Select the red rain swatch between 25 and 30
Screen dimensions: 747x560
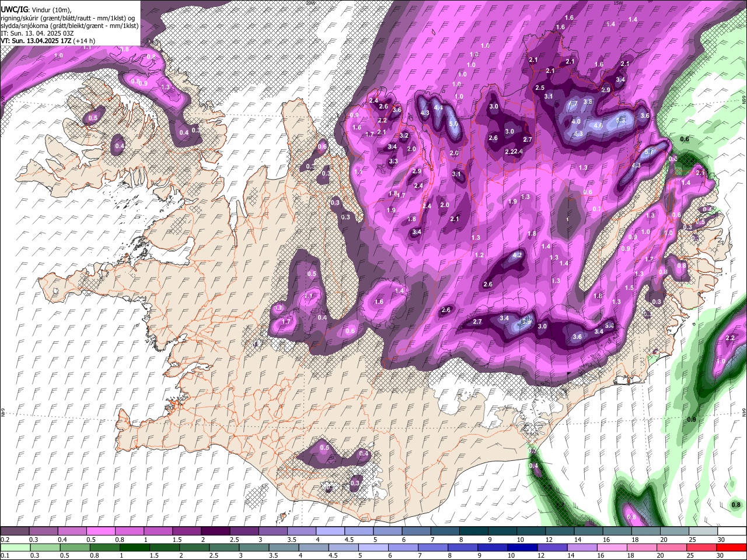point(702,547)
